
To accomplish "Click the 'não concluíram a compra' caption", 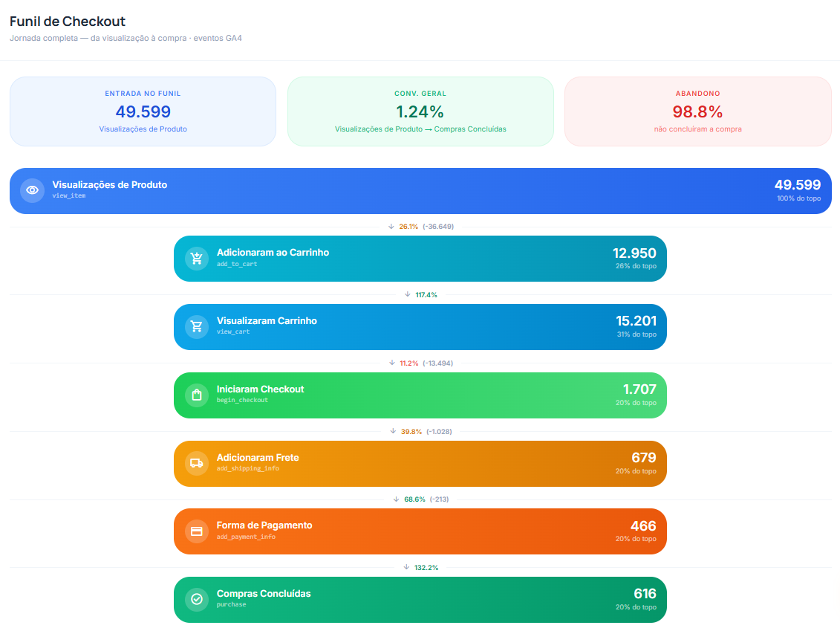I will point(698,129).
